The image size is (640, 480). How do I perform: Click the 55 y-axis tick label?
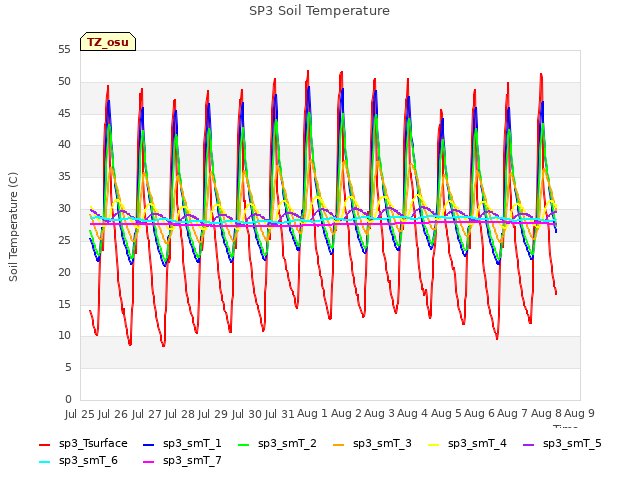[64, 50]
